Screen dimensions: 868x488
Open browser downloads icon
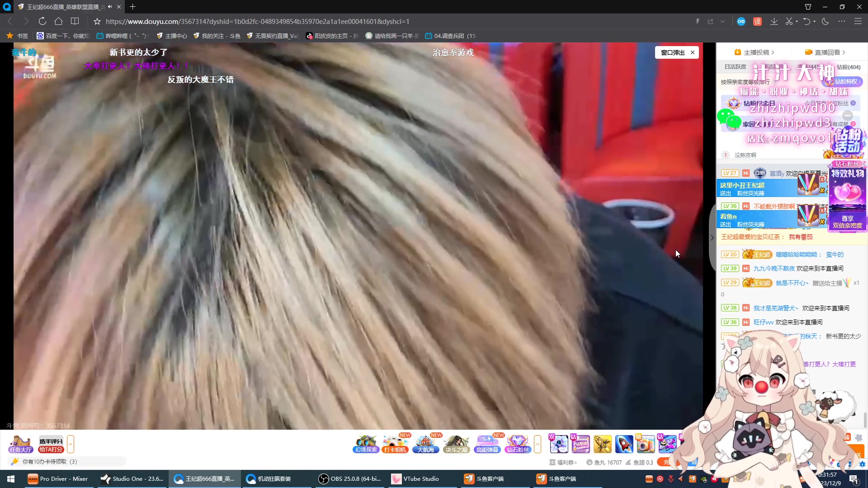(x=774, y=21)
